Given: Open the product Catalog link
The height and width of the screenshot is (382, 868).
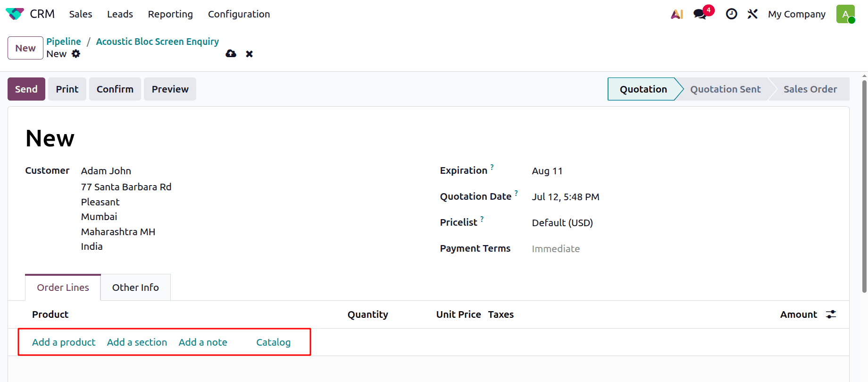Looking at the screenshot, I should click(x=273, y=342).
